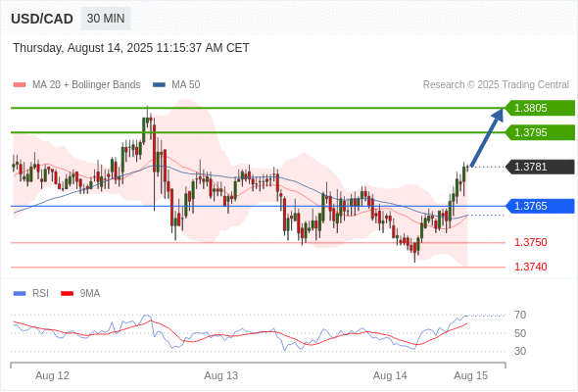Toggle the MA 20 + Bollinger Bands legend label

(x=86, y=85)
